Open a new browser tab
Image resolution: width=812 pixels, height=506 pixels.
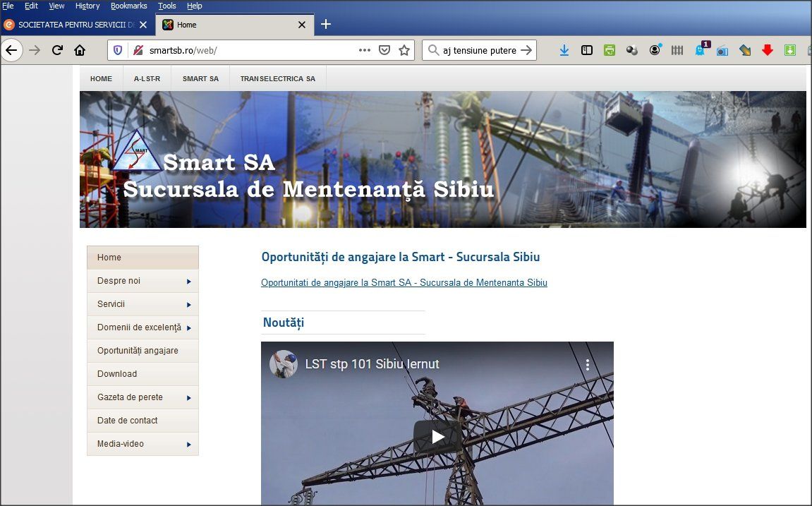coord(326,24)
